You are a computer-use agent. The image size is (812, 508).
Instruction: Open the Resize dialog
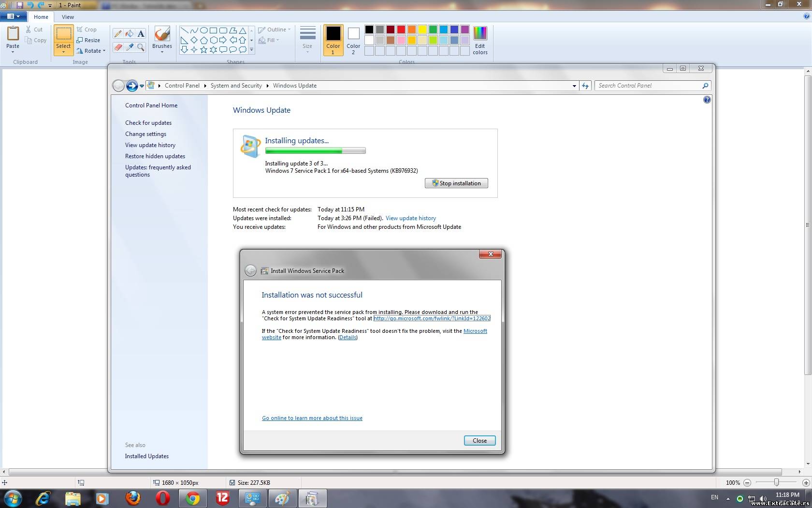click(88, 40)
